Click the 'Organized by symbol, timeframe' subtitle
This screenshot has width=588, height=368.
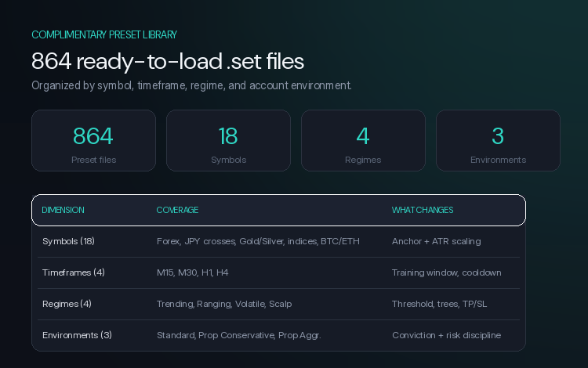point(191,85)
